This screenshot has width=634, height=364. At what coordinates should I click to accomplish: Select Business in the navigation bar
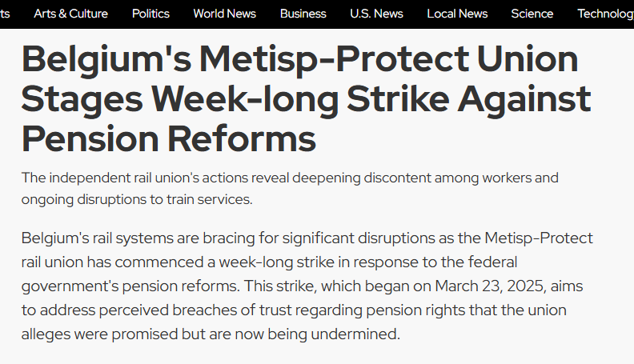click(303, 14)
